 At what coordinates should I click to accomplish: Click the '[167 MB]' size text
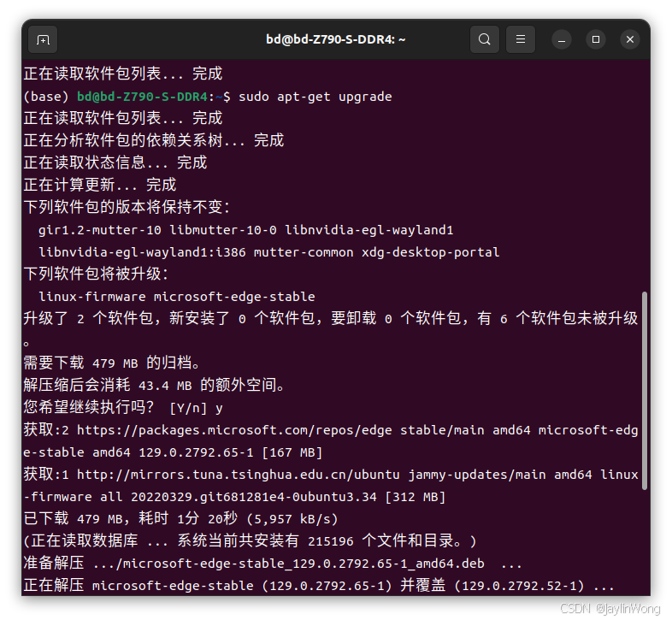[x=292, y=452]
